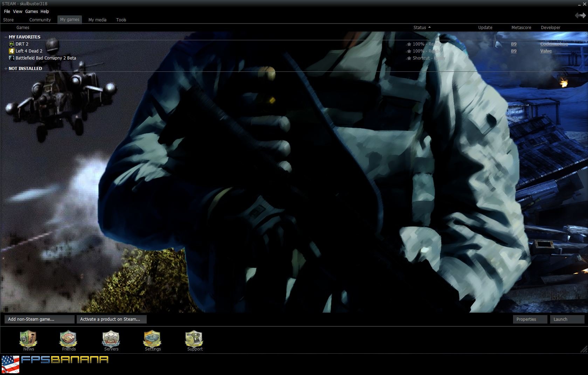Toggle favorite star for the Shortcut row
Viewport: 588px width, 375px height.
click(409, 58)
